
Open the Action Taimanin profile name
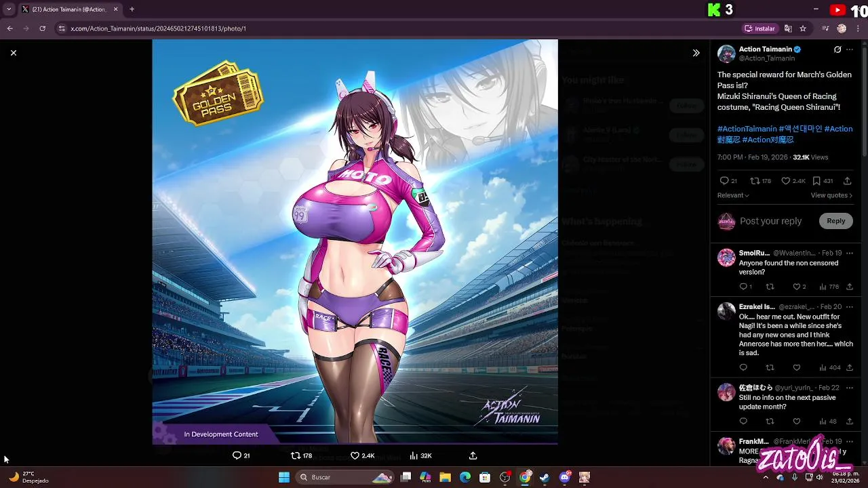(x=765, y=49)
